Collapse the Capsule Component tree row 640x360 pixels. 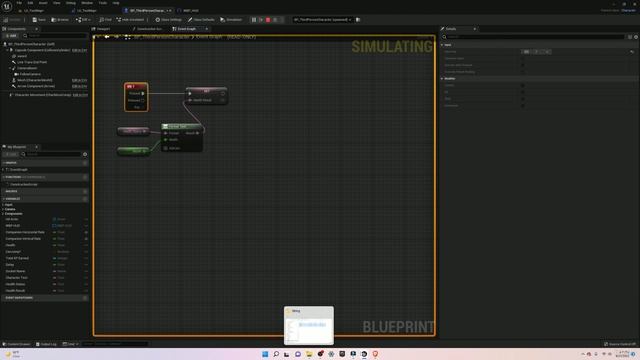[x=7, y=50]
